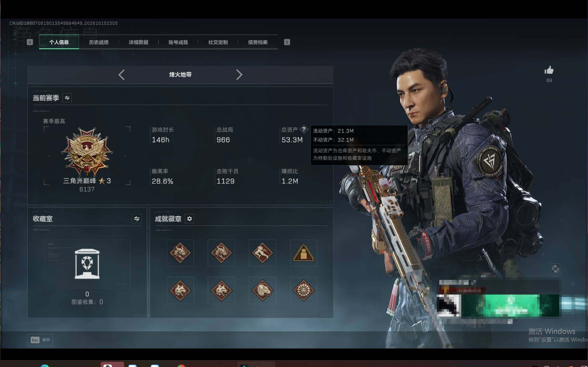Viewport: 588px width, 367px height.
Task: Select the dragon badge beside the running soldier
Action: click(x=221, y=253)
